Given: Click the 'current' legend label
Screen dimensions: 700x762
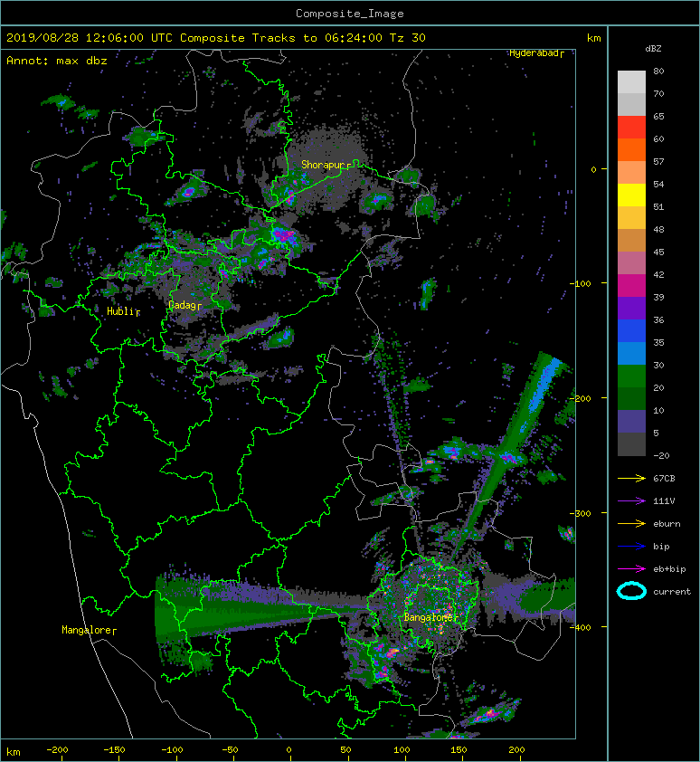Looking at the screenshot, I should [x=672, y=592].
